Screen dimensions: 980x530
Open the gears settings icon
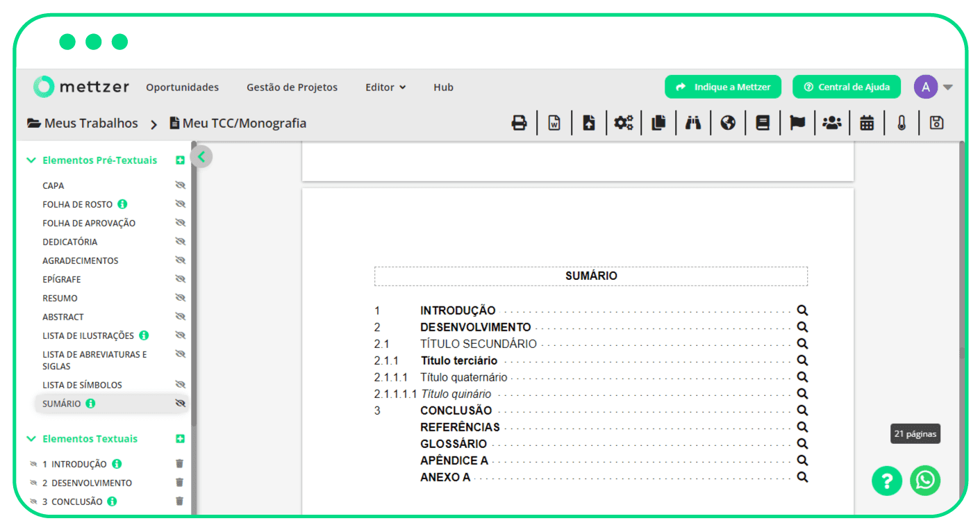pos(623,123)
